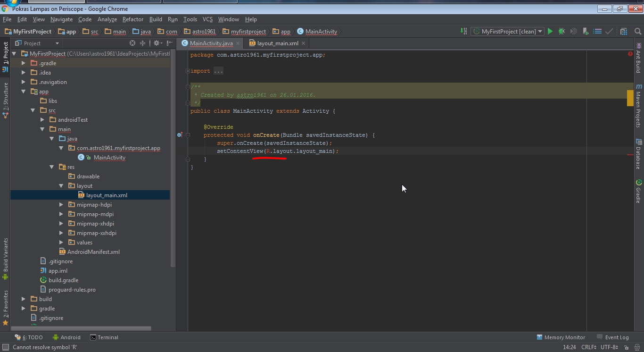Close the MainActivity.java tab

click(238, 43)
